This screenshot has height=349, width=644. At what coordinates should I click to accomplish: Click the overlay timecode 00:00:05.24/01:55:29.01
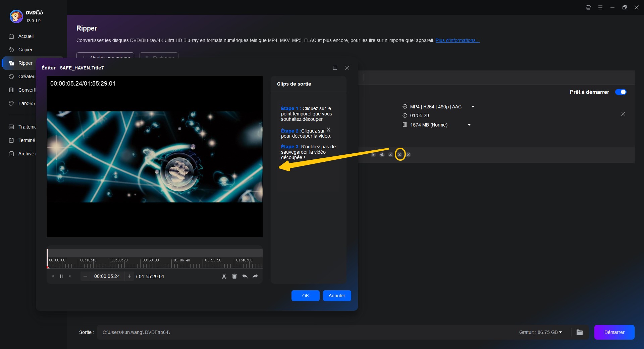click(x=83, y=84)
